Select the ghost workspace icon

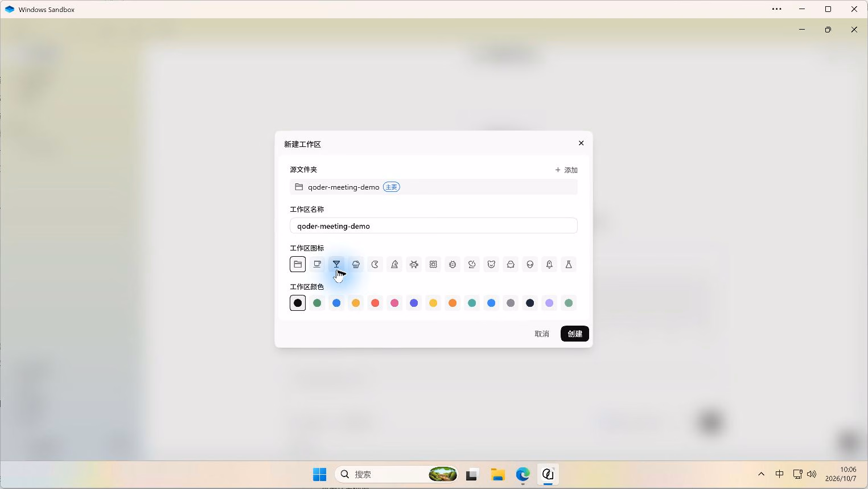point(511,264)
